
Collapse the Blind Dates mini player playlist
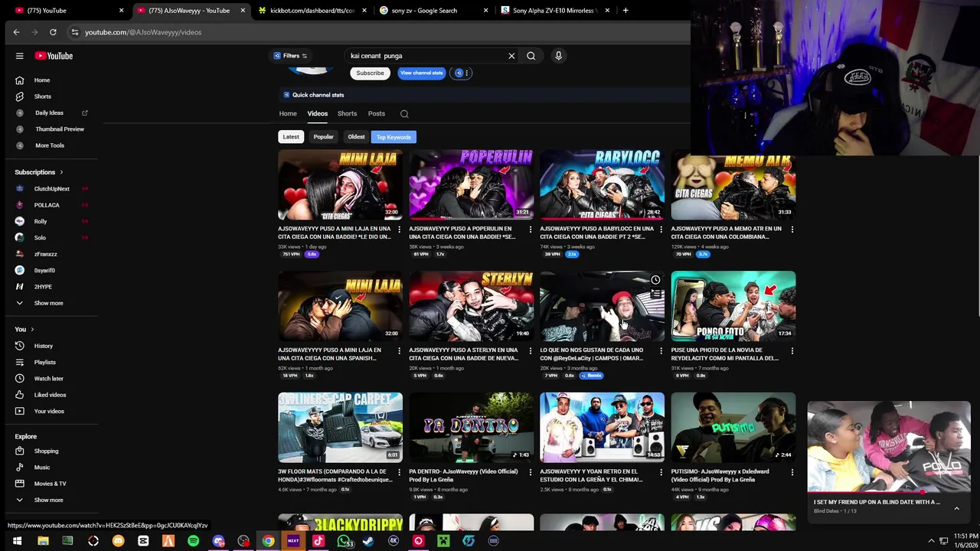956,508
